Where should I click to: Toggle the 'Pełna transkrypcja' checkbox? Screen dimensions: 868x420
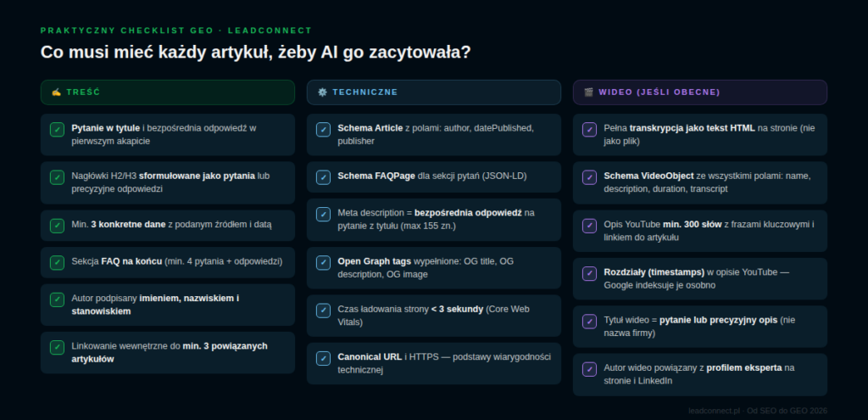[589, 129]
